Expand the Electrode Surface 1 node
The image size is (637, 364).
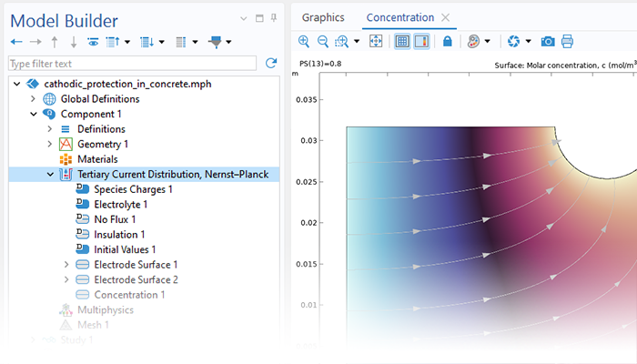(66, 265)
